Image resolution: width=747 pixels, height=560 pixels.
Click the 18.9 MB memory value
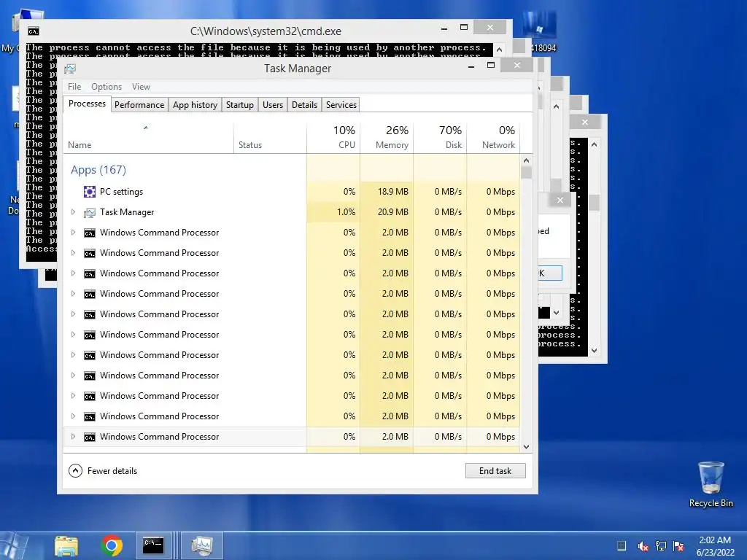393,192
